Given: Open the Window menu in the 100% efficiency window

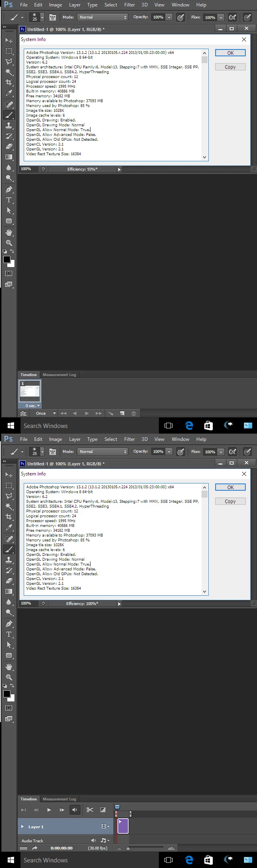Looking at the screenshot, I should click(181, 439).
